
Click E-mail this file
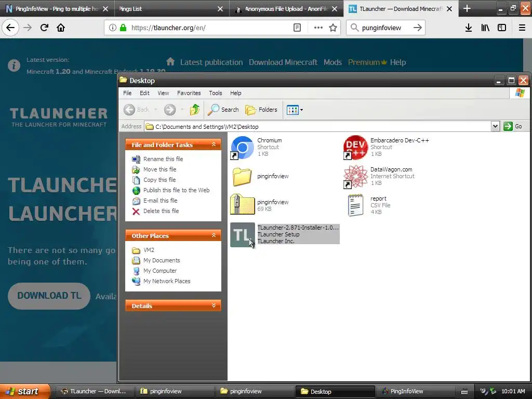point(160,201)
